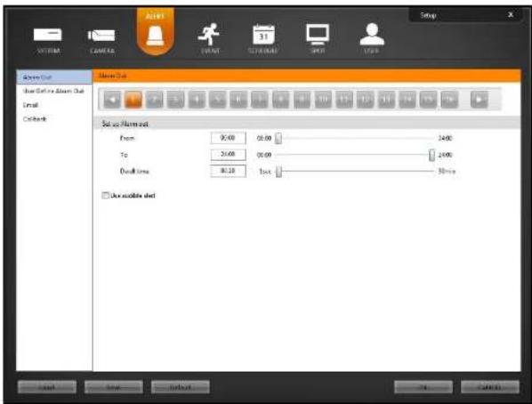Select alarm out channel 2
532x404 pixels.
pyautogui.click(x=155, y=100)
